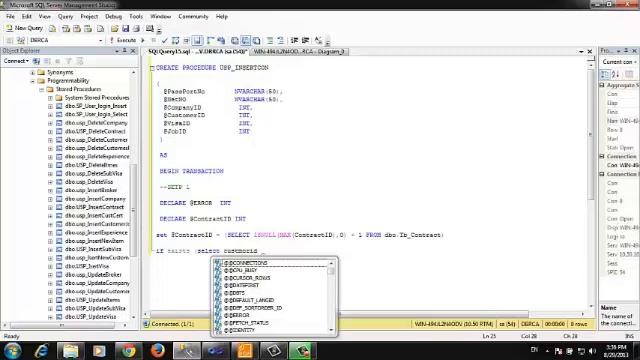Click the Object Explorer filter icon
The image size is (640, 360).
(x=69, y=61)
